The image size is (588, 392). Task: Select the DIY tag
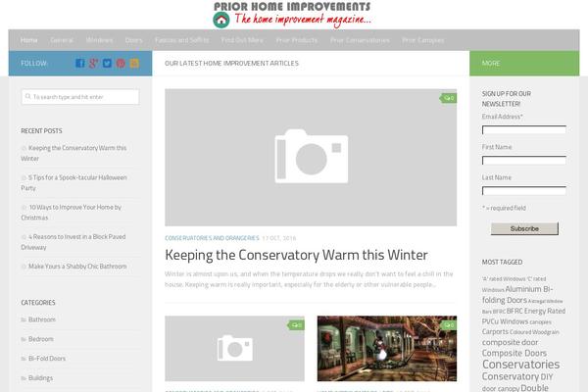(547, 376)
